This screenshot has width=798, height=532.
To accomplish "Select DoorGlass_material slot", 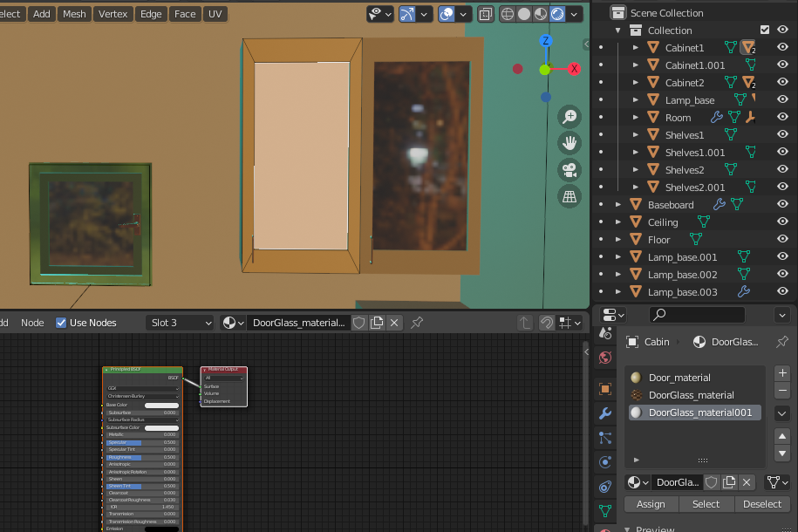I will coord(695,395).
